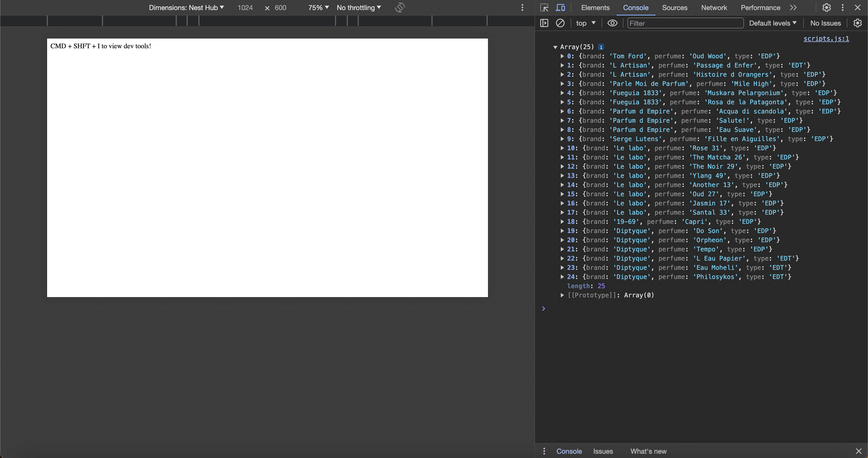Show more DevTools tabs chevron
This screenshot has width=868, height=458.
click(793, 7)
